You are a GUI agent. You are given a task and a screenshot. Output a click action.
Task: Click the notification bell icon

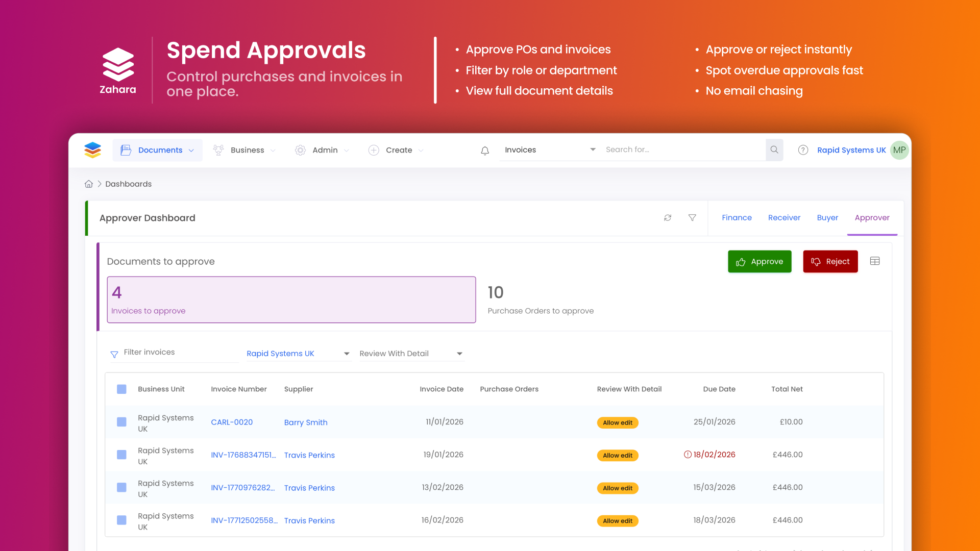coord(485,151)
